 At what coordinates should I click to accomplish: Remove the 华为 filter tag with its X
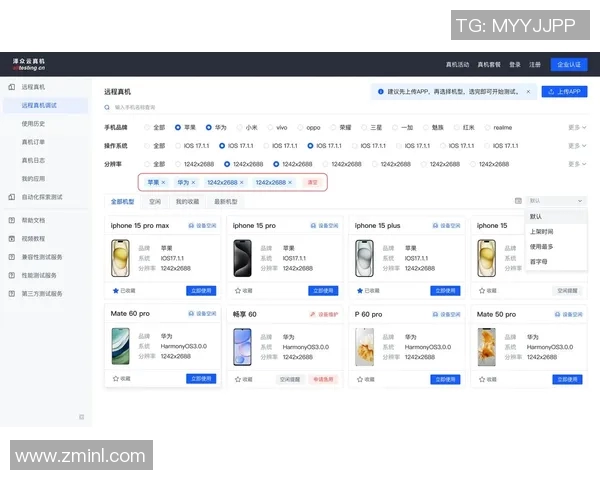[193, 183]
